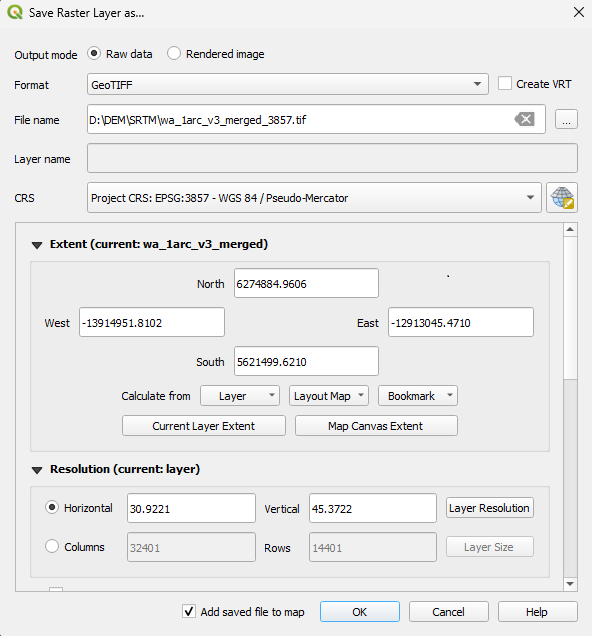Click into the Layer name field
The width and height of the screenshot is (592, 636).
(x=332, y=158)
